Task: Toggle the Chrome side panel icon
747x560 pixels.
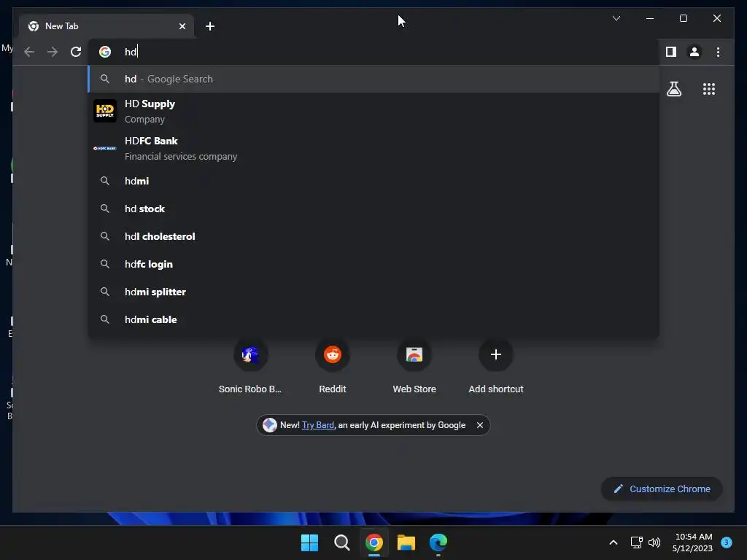Action: (671, 52)
